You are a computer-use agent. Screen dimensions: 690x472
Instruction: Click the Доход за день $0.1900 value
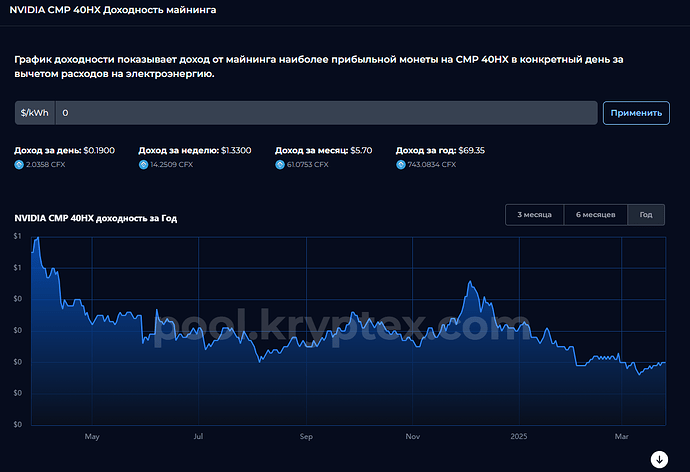click(99, 150)
